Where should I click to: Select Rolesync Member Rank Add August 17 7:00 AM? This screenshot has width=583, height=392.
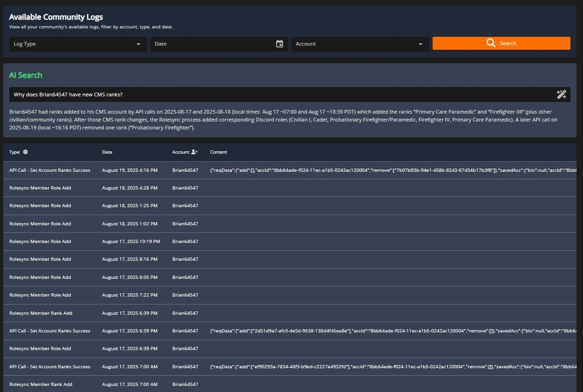(41, 385)
